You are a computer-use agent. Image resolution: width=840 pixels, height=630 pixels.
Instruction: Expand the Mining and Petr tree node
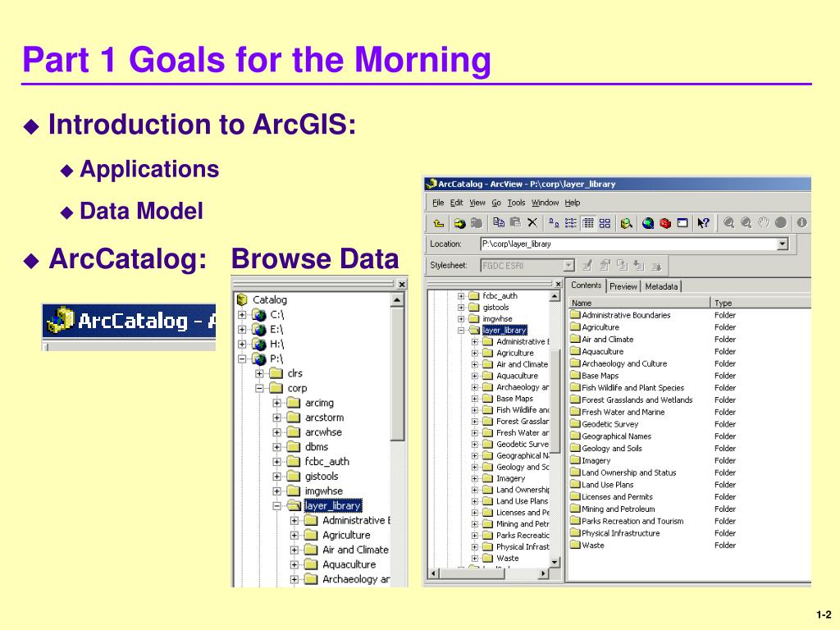coord(475,524)
